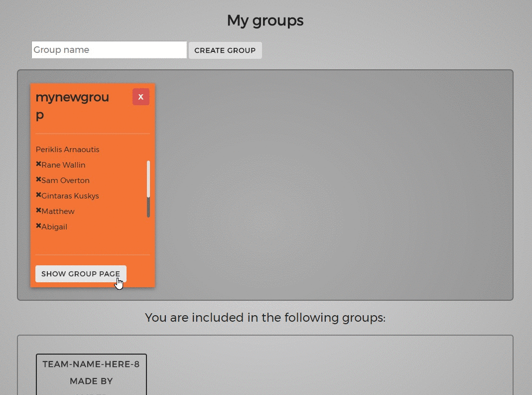This screenshot has width=532, height=395.
Task: Open the TEAM-NAME-HERE-8 group card
Action: click(x=91, y=374)
